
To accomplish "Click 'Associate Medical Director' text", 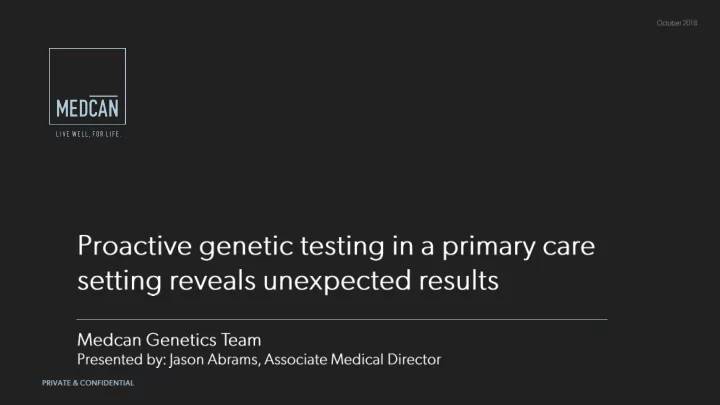I will (x=353, y=359).
